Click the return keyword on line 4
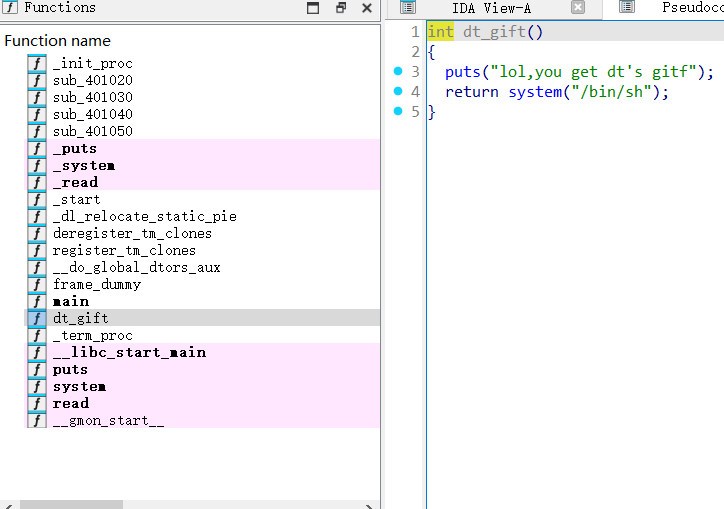The height and width of the screenshot is (509, 724). pos(472,92)
